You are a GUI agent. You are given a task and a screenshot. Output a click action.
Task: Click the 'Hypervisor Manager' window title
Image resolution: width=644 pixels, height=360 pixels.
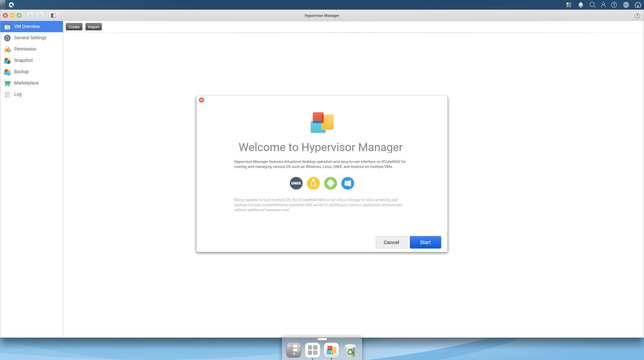pyautogui.click(x=322, y=16)
